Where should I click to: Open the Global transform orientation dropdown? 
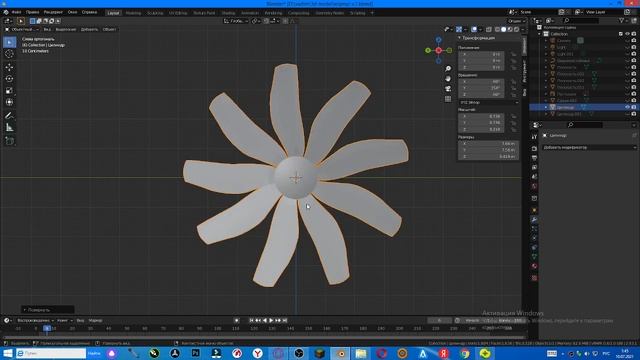tap(236, 21)
